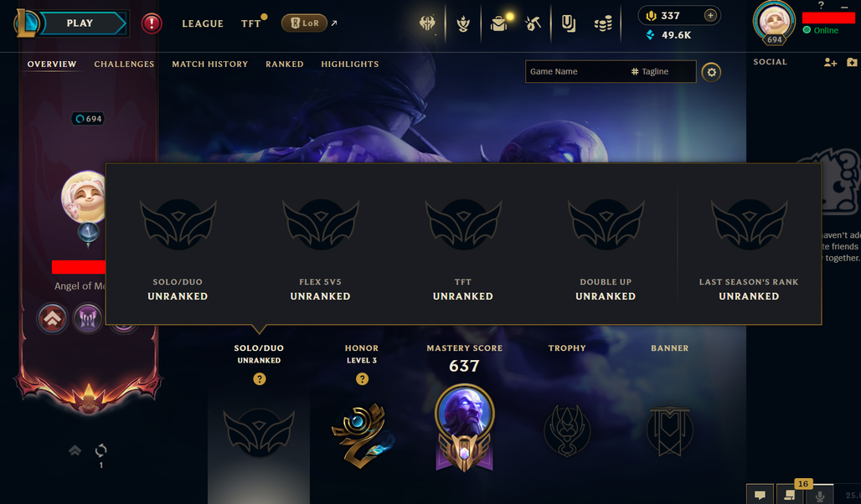Screen dimensions: 861x504
Task: Click Solo/Duo question mark help icon
Action: point(259,378)
